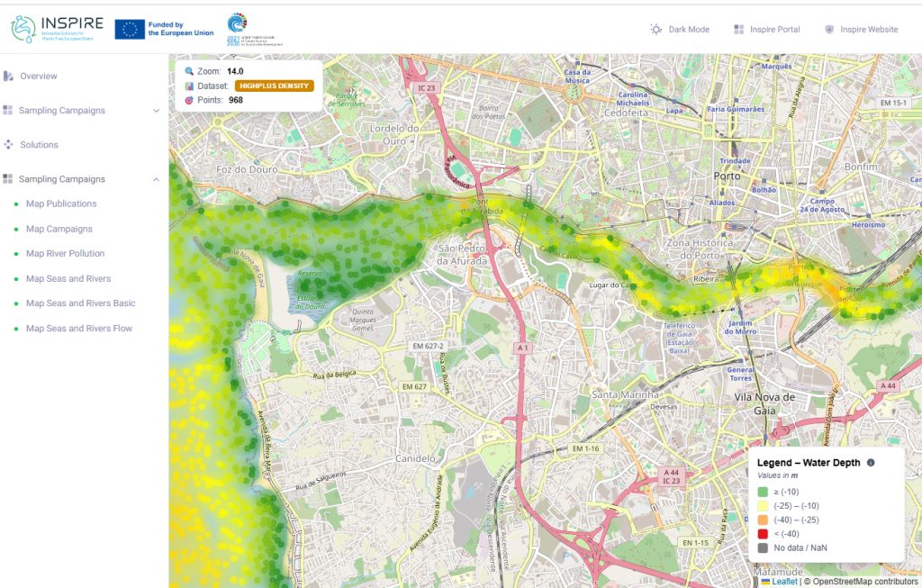Click the Inspire Portal grid icon
The width and height of the screenshot is (922, 588).
(739, 30)
